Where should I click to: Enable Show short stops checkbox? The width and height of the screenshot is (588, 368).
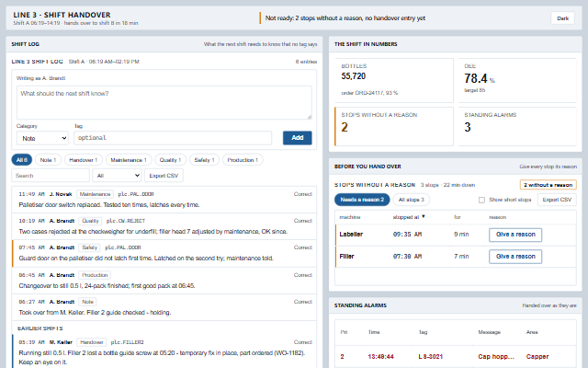(x=481, y=201)
